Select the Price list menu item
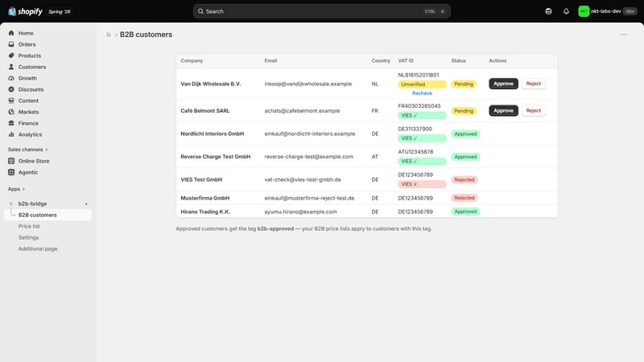 click(x=29, y=226)
